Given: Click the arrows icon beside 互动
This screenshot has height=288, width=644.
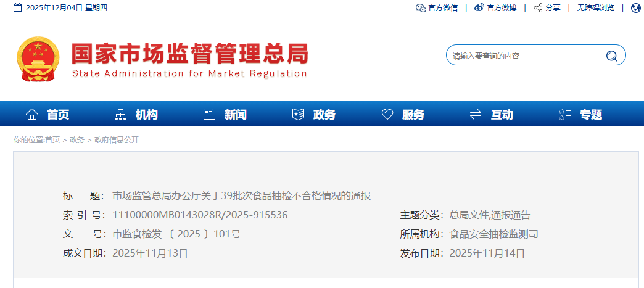Looking at the screenshot, I should [x=476, y=114].
